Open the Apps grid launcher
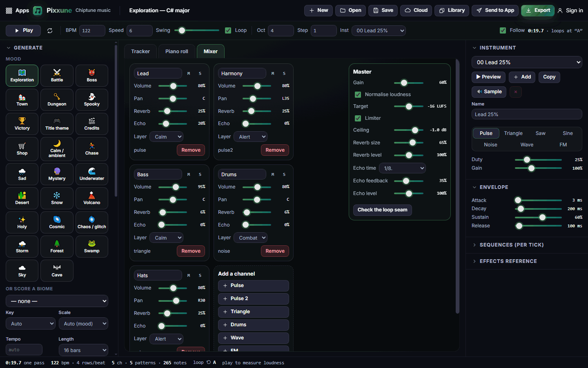The image size is (588, 368). pyautogui.click(x=18, y=11)
